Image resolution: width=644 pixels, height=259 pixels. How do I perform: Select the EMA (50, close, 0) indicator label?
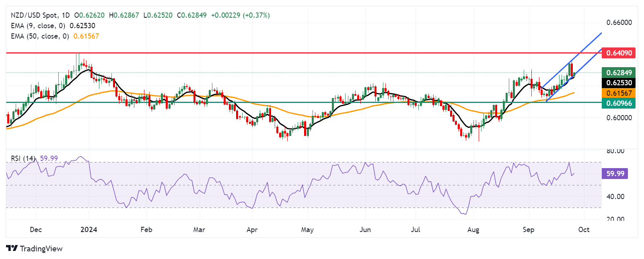tap(40, 36)
